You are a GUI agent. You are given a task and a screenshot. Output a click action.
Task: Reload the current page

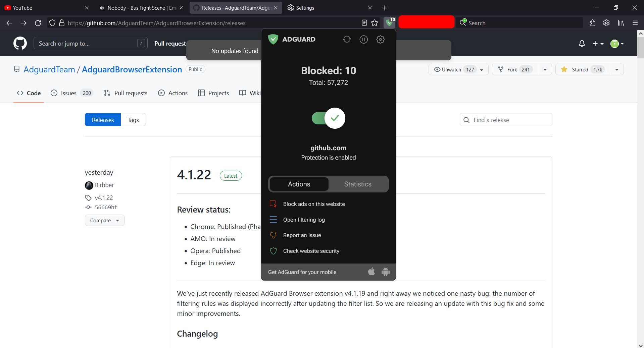(38, 23)
